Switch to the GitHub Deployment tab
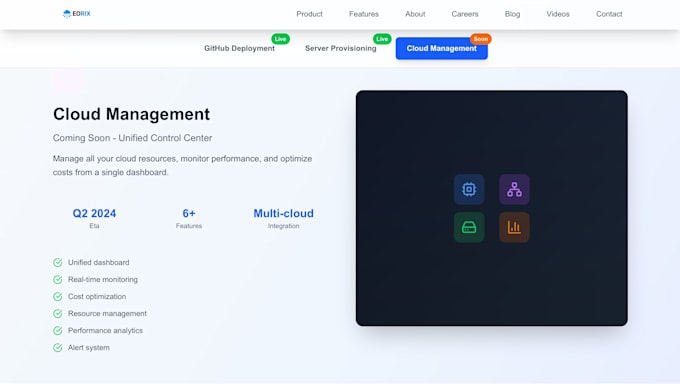 [239, 48]
